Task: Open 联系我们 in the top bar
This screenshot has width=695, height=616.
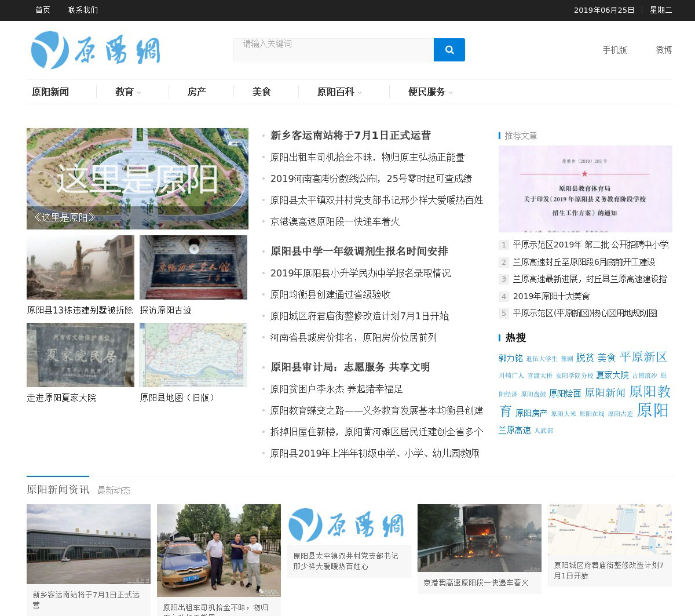Action: coord(83,10)
